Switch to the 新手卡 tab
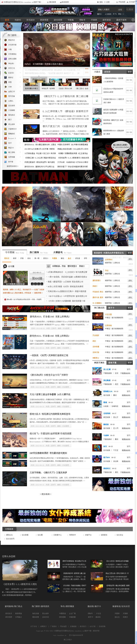Viewport: 137px width, 644px height. pos(111,308)
